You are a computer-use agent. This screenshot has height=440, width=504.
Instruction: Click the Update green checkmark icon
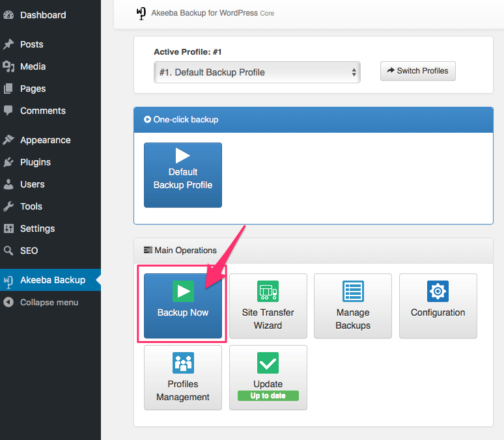click(268, 363)
